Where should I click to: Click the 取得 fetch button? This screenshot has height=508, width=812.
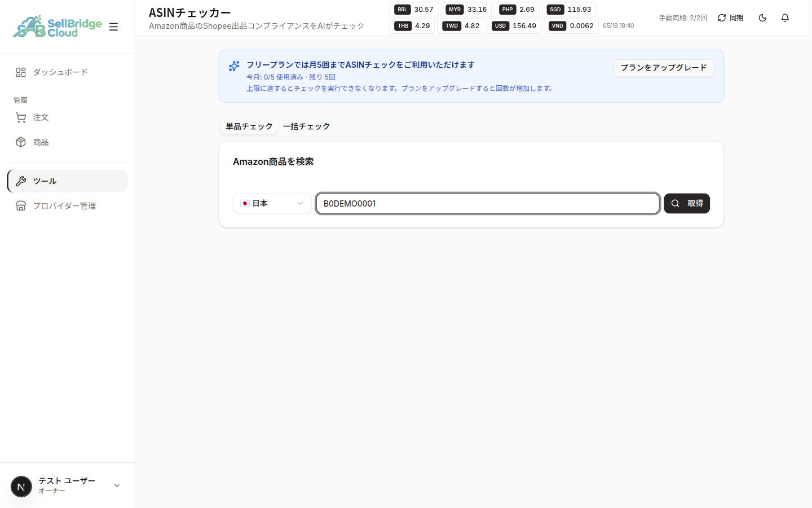tap(687, 203)
